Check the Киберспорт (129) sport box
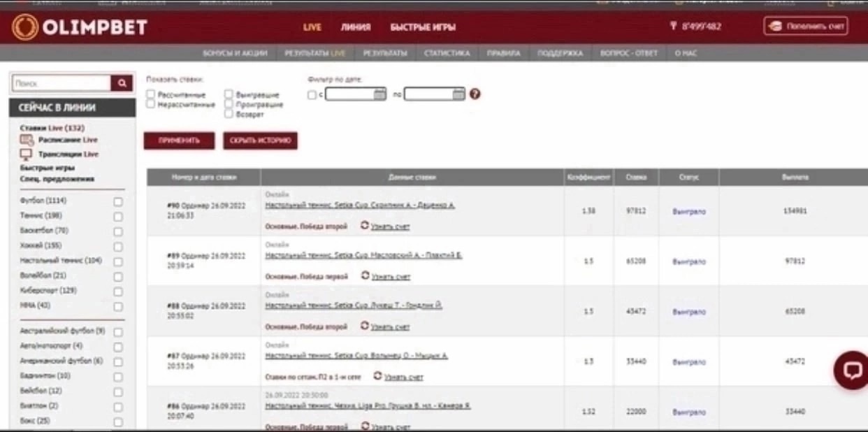868x432 pixels. (118, 291)
